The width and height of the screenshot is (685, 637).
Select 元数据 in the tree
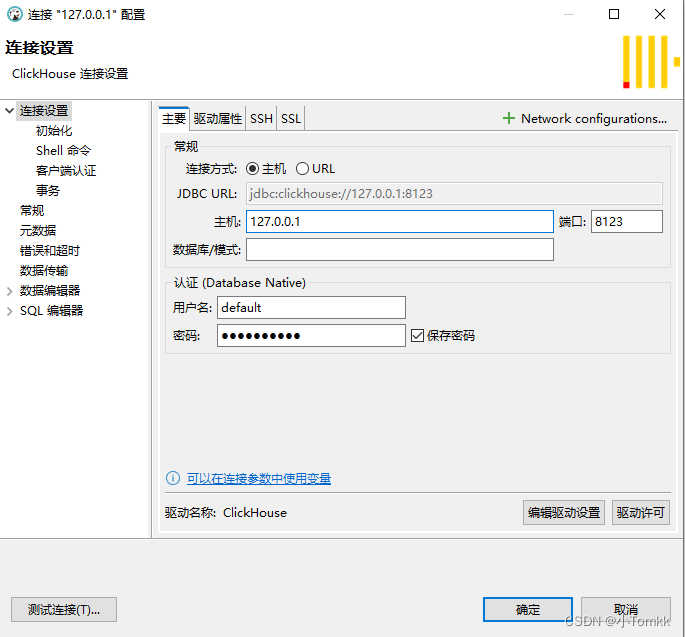[38, 231]
